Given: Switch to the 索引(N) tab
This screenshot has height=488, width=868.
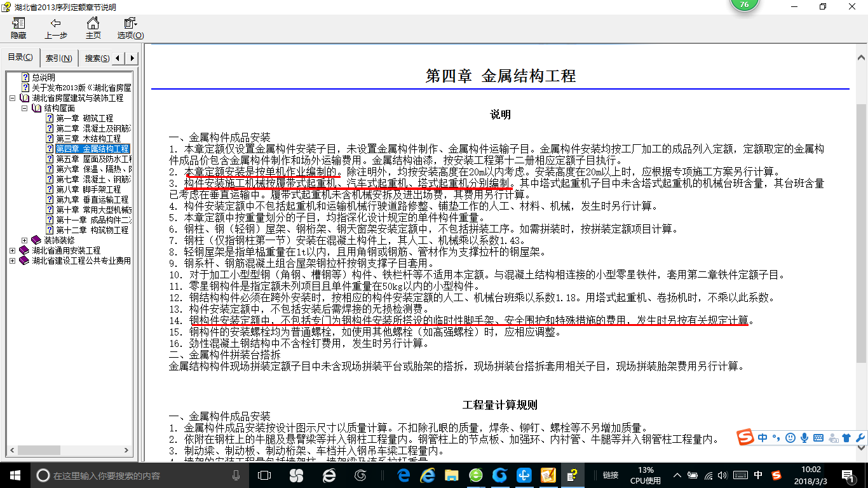Looking at the screenshot, I should point(58,58).
